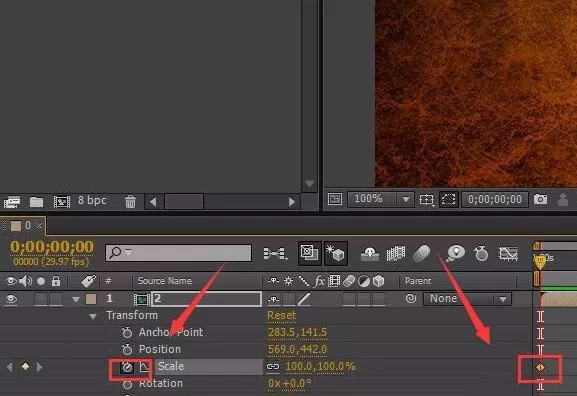This screenshot has height=396, width=577.
Task: Go to previous Scale keyframe arrow
Action: (10, 367)
